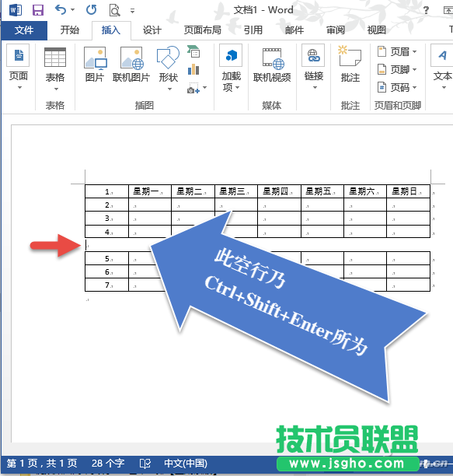This screenshot has height=476, width=453.
Task: Insert 联机视频 online video
Action: (272, 65)
